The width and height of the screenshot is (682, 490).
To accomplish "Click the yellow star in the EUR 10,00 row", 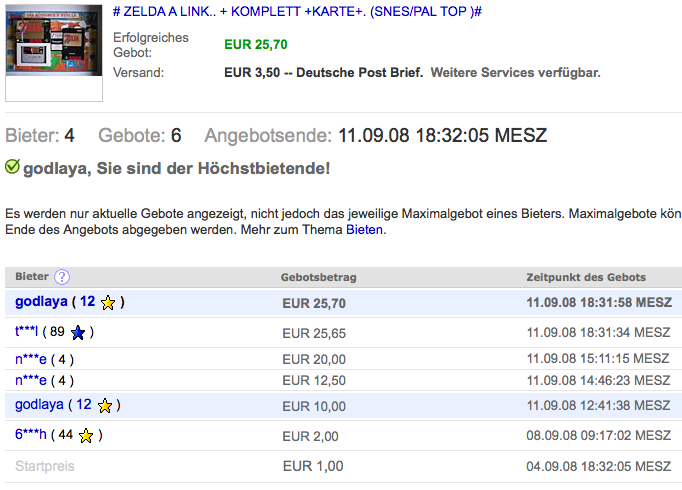I will [105, 405].
